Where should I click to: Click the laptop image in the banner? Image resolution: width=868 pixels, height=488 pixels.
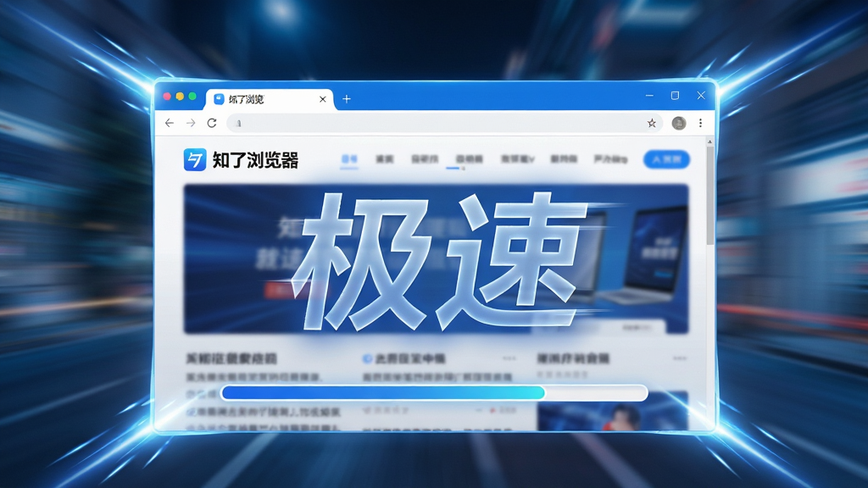tap(645, 254)
